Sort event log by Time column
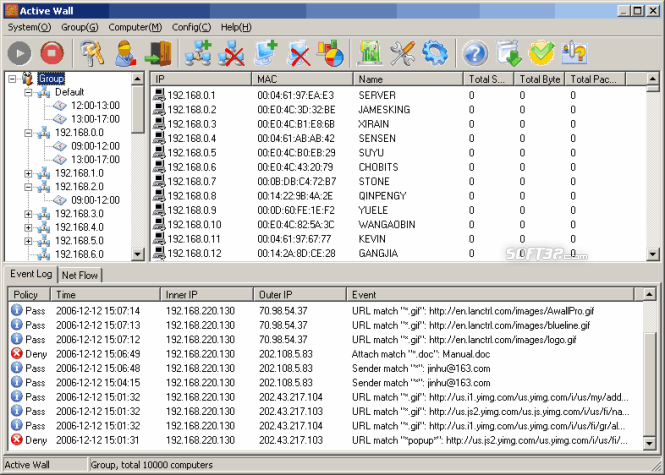Image resolution: width=665 pixels, height=475 pixels. pos(106,294)
